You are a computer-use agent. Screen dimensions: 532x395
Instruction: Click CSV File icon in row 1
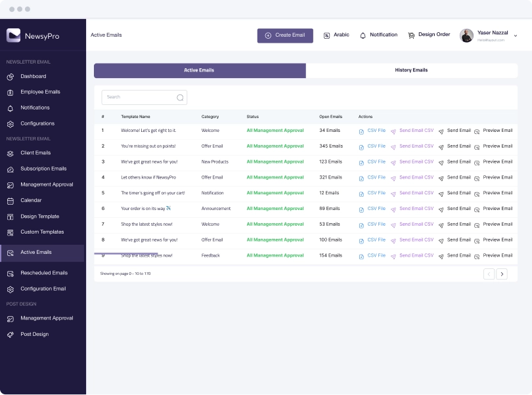(x=361, y=131)
